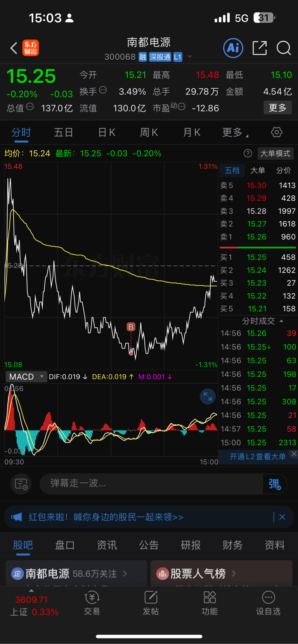The image size is (298, 644).
Task: Switch to 资讯 tab
Action: pyautogui.click(x=107, y=545)
